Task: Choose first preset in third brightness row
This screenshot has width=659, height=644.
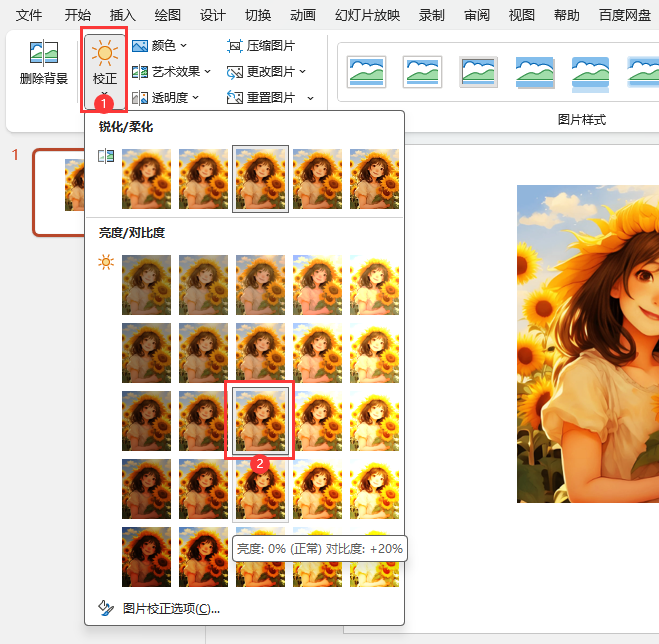Action: [146, 421]
